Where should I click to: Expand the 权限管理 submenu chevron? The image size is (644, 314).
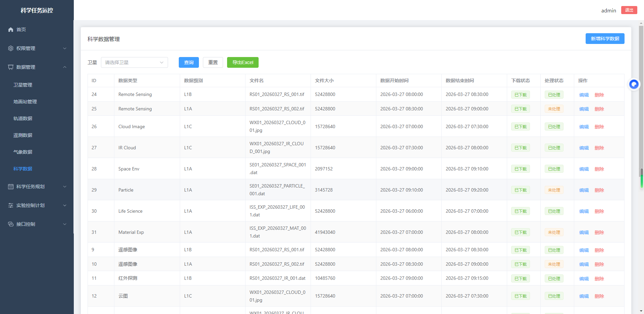tap(65, 48)
